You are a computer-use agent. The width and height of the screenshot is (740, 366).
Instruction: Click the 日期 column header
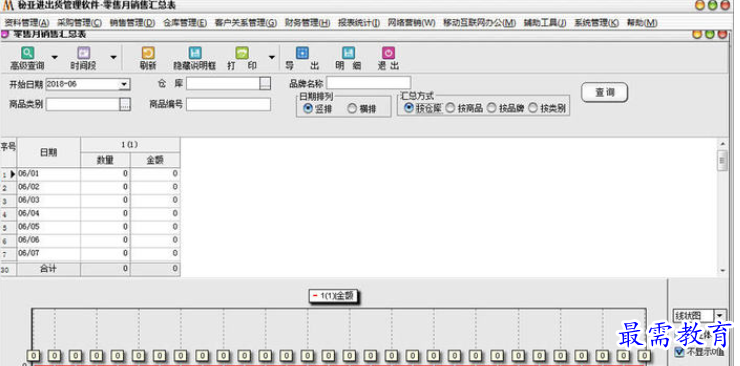point(49,152)
